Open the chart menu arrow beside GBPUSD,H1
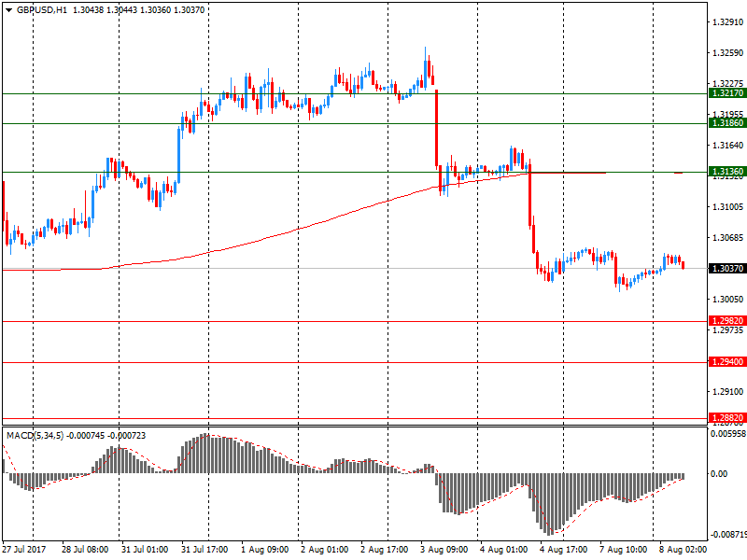 click(9, 10)
